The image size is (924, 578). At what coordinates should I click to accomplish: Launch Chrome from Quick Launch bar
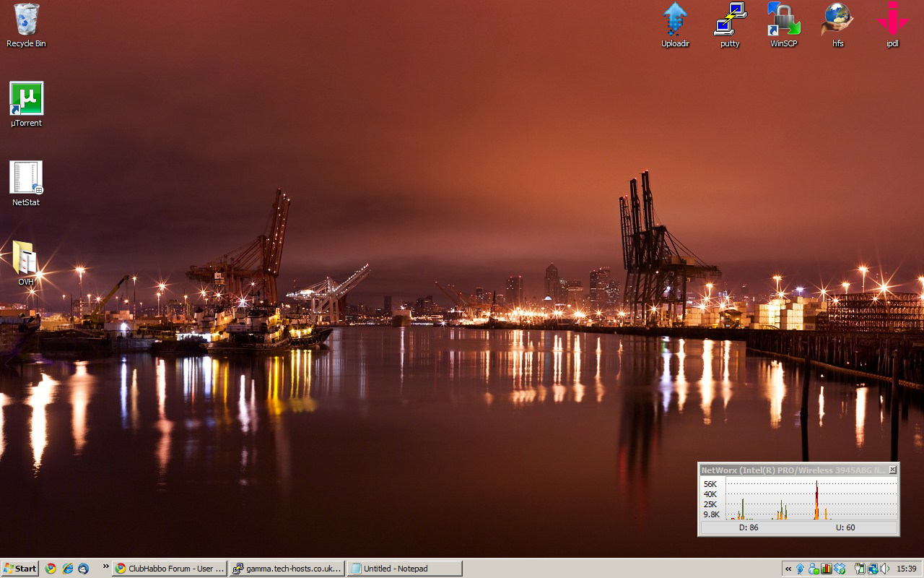tap(51, 569)
